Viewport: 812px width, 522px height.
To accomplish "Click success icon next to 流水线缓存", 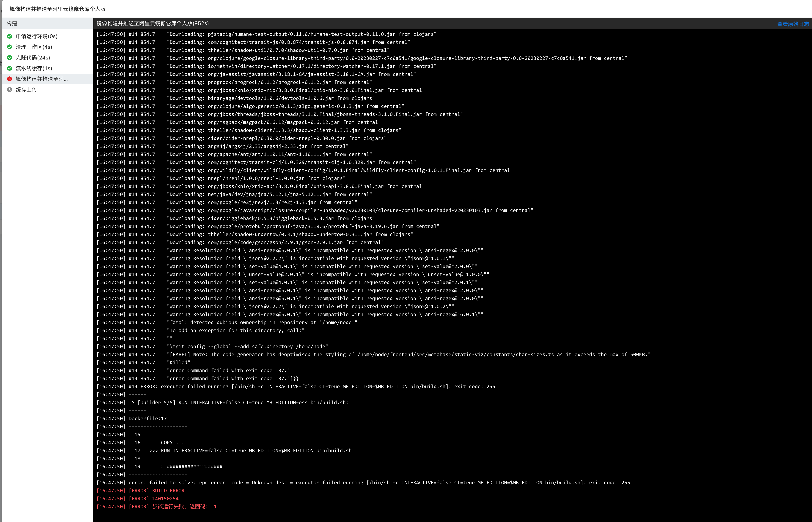I will [x=10, y=68].
